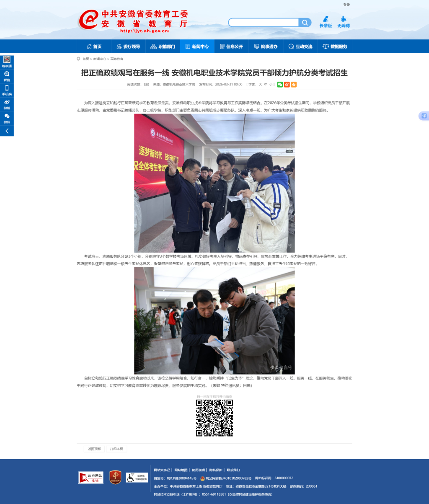The height and width of the screenshot is (504, 429).
Task: Open the 无障碍 accessibility icon
Action: (343, 22)
